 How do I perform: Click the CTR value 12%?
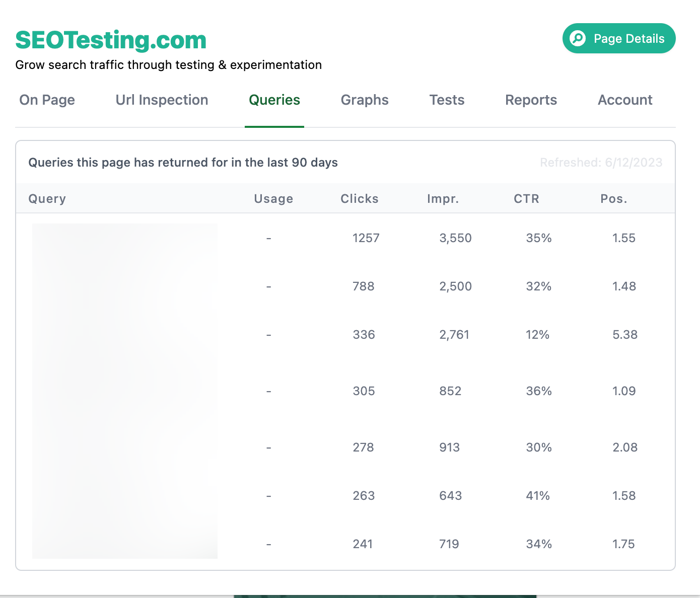click(x=538, y=335)
